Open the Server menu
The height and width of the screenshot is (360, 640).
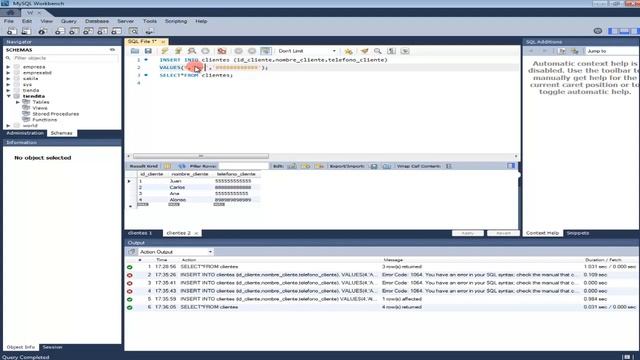pyautogui.click(x=125, y=21)
